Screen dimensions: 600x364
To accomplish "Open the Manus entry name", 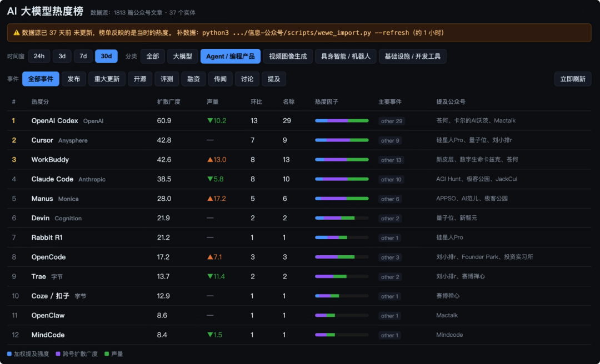I will pyautogui.click(x=42, y=199).
